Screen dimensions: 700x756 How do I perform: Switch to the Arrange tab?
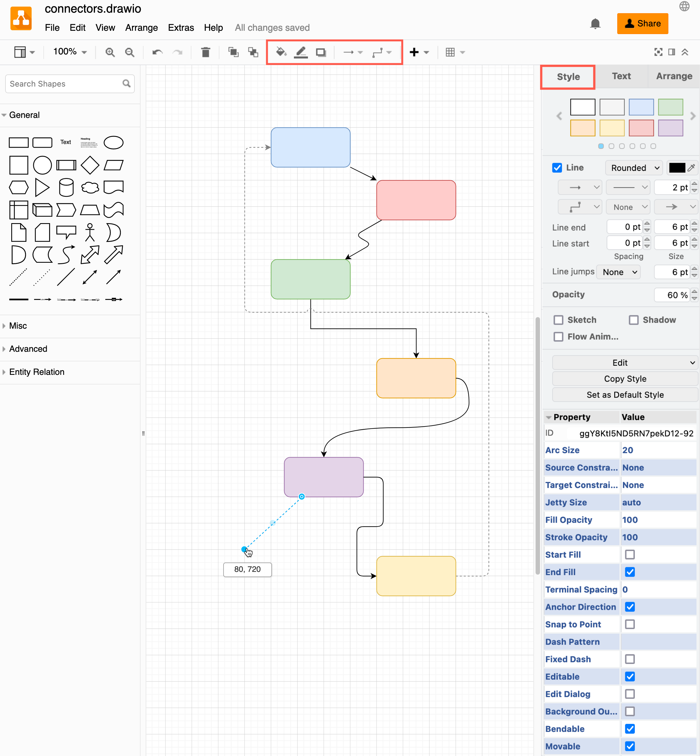tap(674, 76)
